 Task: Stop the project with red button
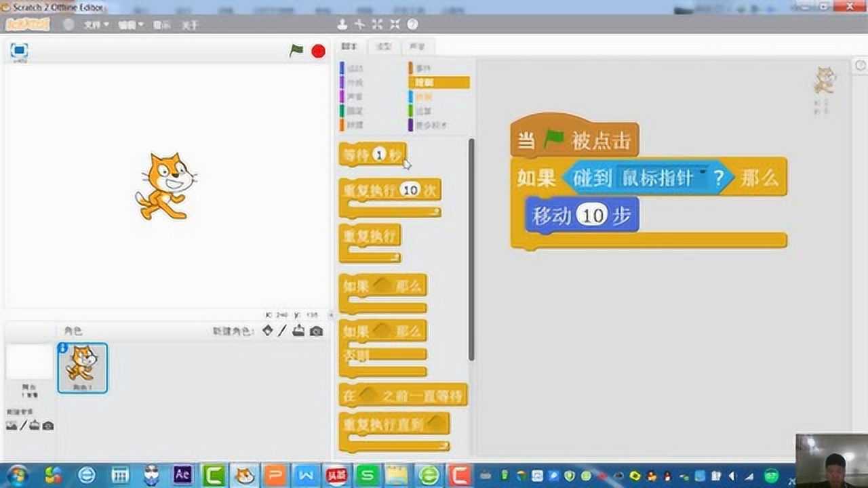click(x=318, y=51)
